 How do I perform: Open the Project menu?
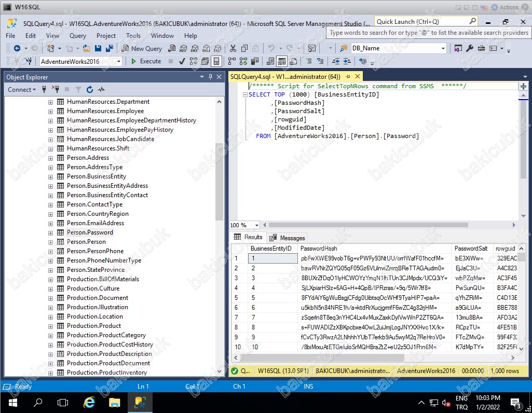(x=106, y=36)
